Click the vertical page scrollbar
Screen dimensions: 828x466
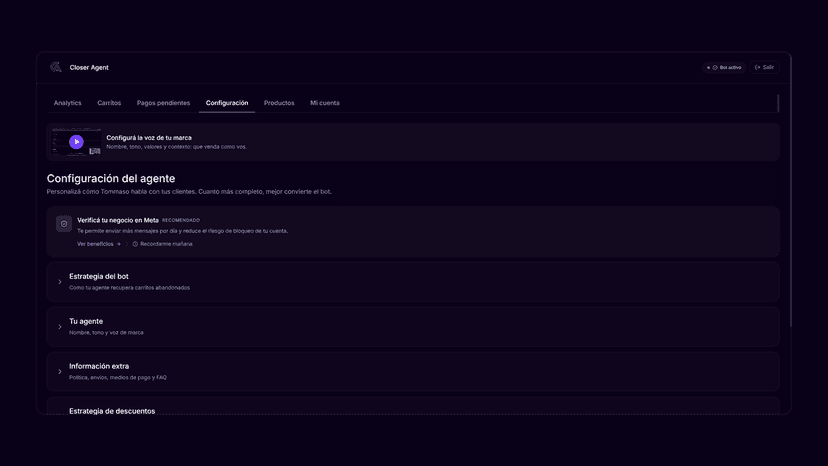pos(790,190)
